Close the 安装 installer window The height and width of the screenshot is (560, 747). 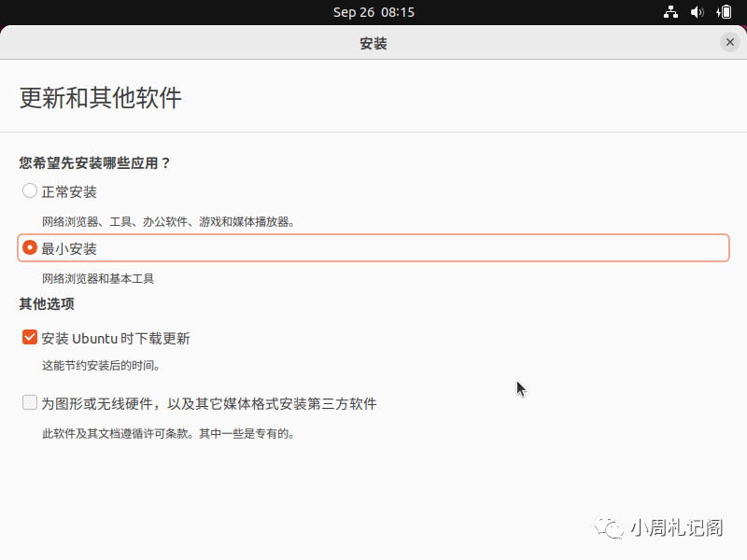[729, 42]
